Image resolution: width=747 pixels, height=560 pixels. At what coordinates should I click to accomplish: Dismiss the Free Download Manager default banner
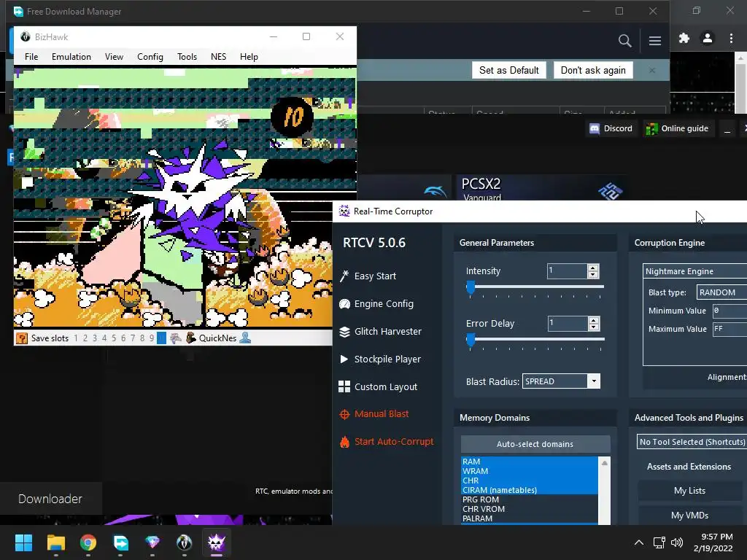point(651,71)
